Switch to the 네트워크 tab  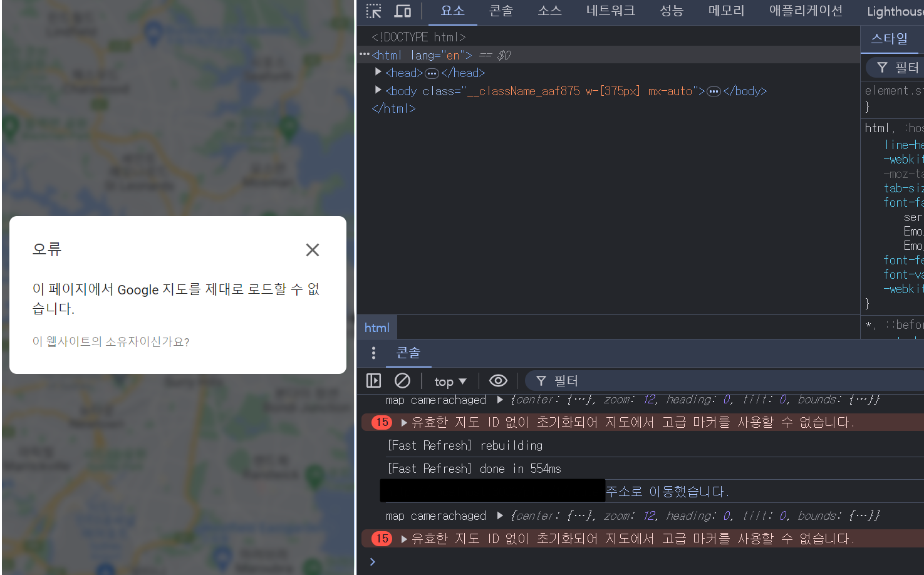tap(610, 11)
